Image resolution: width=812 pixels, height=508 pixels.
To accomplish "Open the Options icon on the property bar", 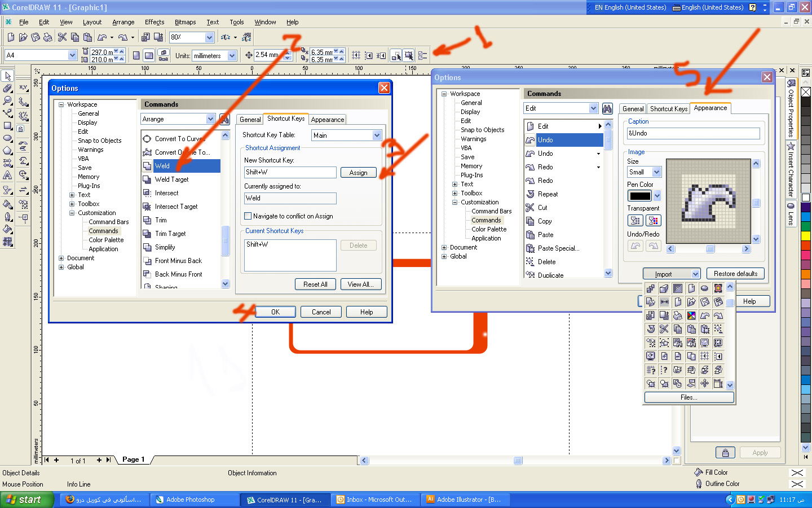I will pyautogui.click(x=423, y=55).
